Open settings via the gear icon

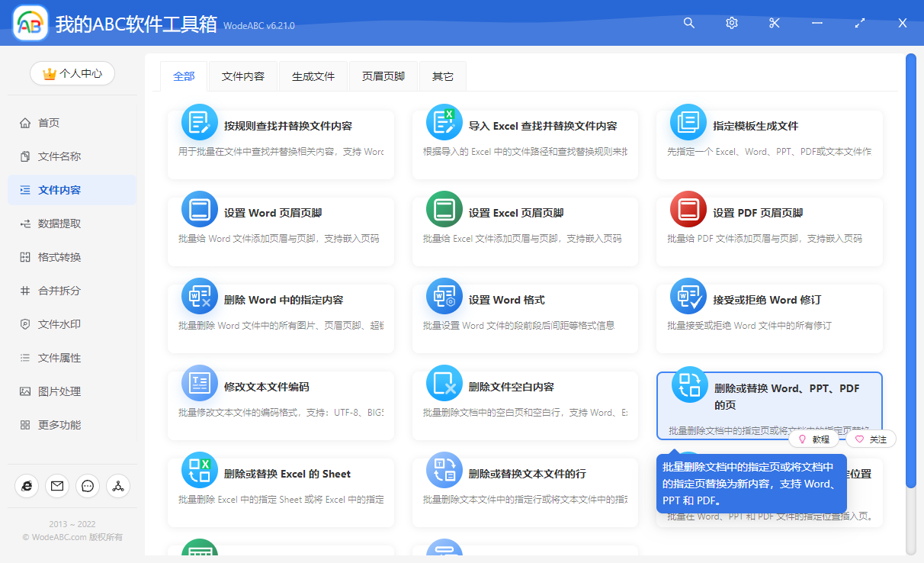[x=731, y=23]
